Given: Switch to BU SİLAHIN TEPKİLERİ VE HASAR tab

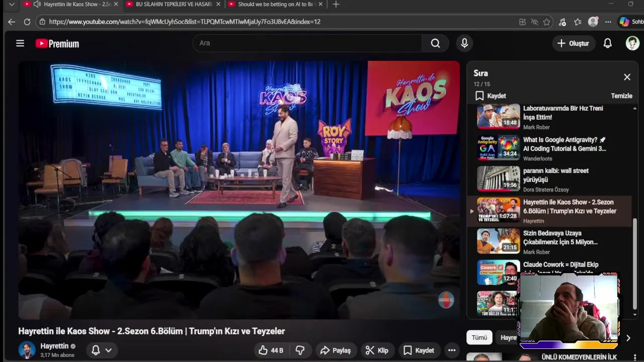Looking at the screenshot, I should (174, 4).
